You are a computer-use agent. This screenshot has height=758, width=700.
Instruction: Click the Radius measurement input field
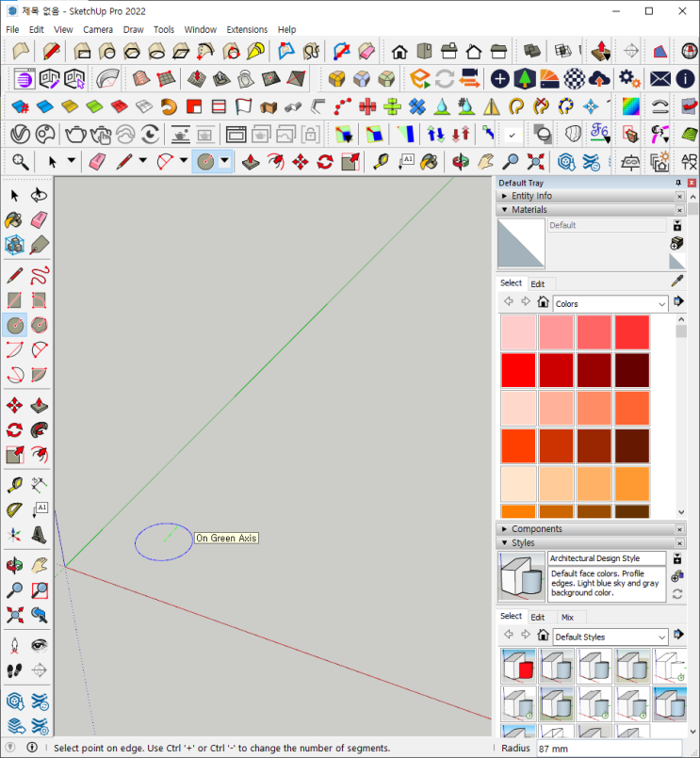coord(609,749)
